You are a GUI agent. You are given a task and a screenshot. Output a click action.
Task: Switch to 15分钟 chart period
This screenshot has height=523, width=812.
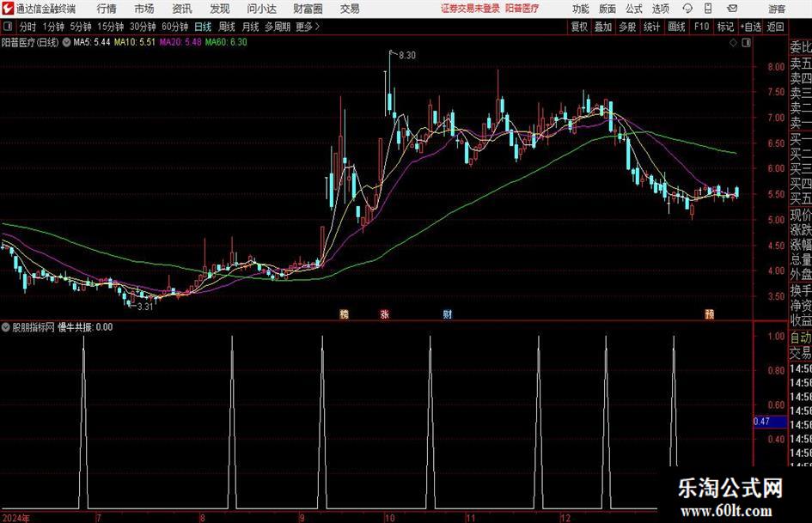pos(111,27)
